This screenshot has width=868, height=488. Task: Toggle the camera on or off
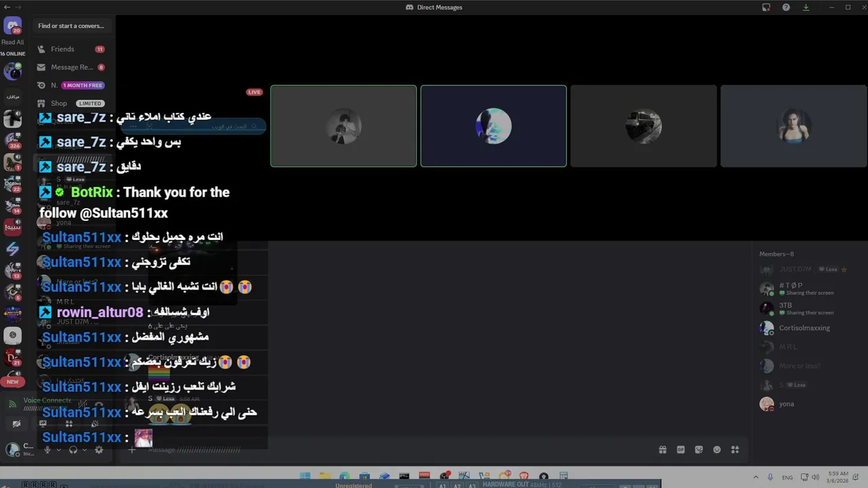(x=16, y=424)
